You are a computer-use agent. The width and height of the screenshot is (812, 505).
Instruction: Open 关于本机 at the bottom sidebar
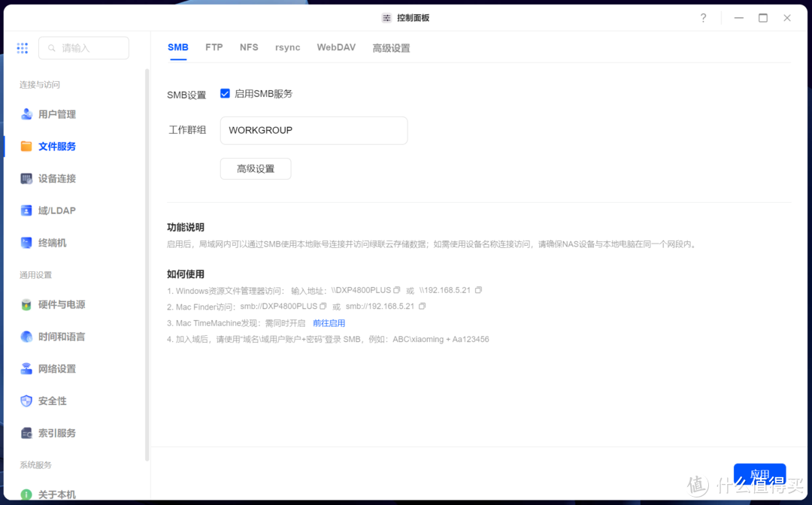pos(58,494)
